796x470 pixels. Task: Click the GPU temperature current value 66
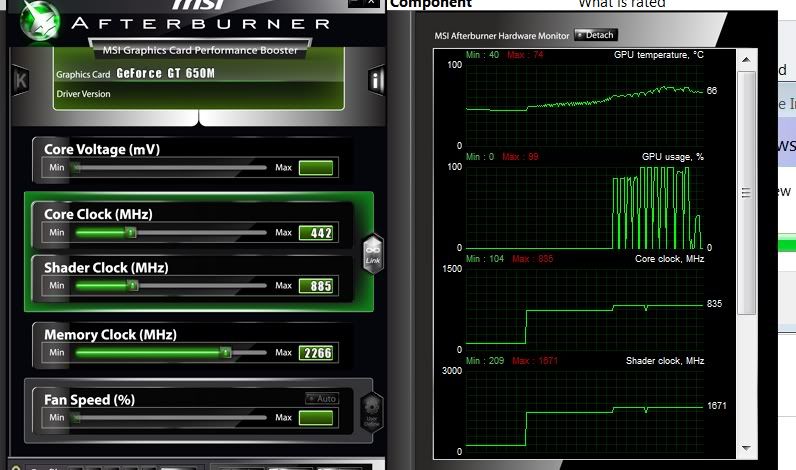click(712, 90)
